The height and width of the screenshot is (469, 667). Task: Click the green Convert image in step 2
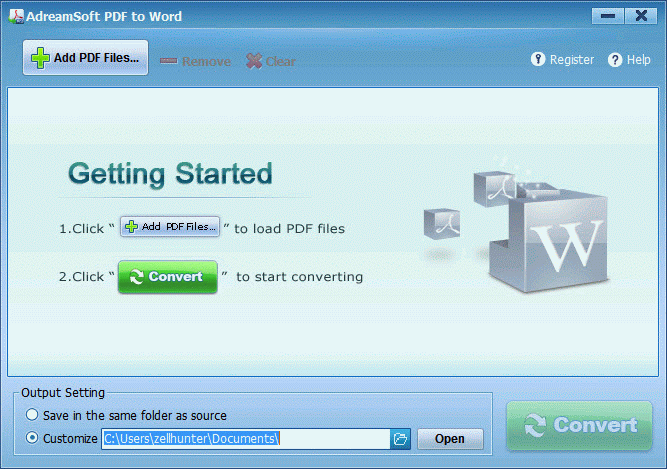tap(168, 277)
